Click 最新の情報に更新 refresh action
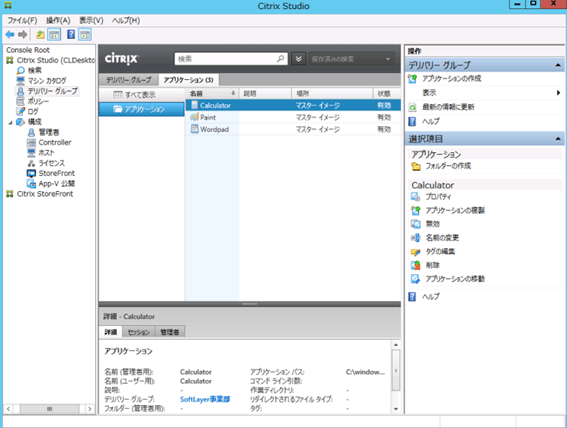Image resolution: width=567 pixels, height=428 pixels. point(448,107)
